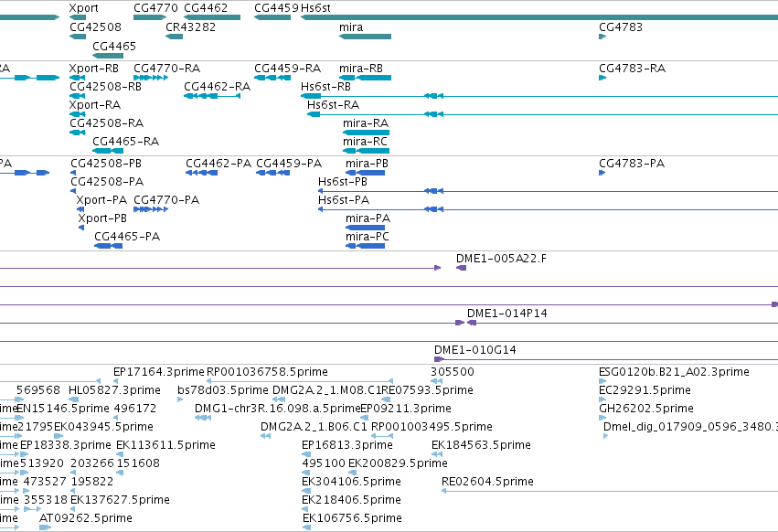This screenshot has height=532, width=778.
Task: Click the Hs6st-RA transcript label
Action: [333, 105]
